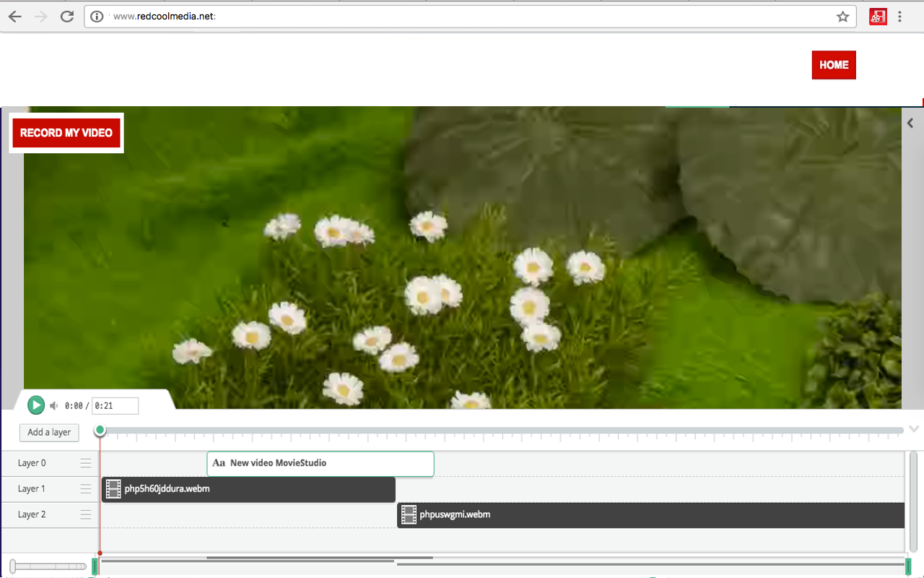924x578 pixels.
Task: Collapse the timeline with the down chevron
Action: 914,429
